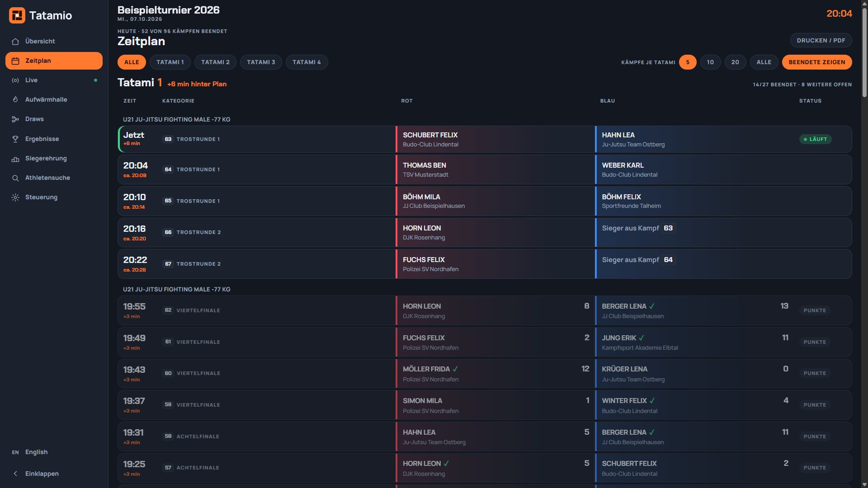Collapse the sidebar with Einklappen chevron

[x=15, y=474]
